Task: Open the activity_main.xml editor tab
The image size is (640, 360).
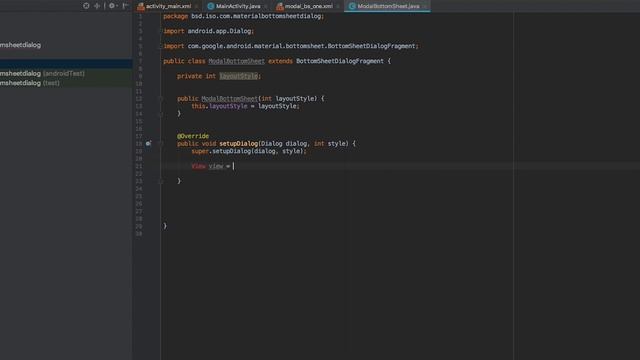Action: click(168, 6)
